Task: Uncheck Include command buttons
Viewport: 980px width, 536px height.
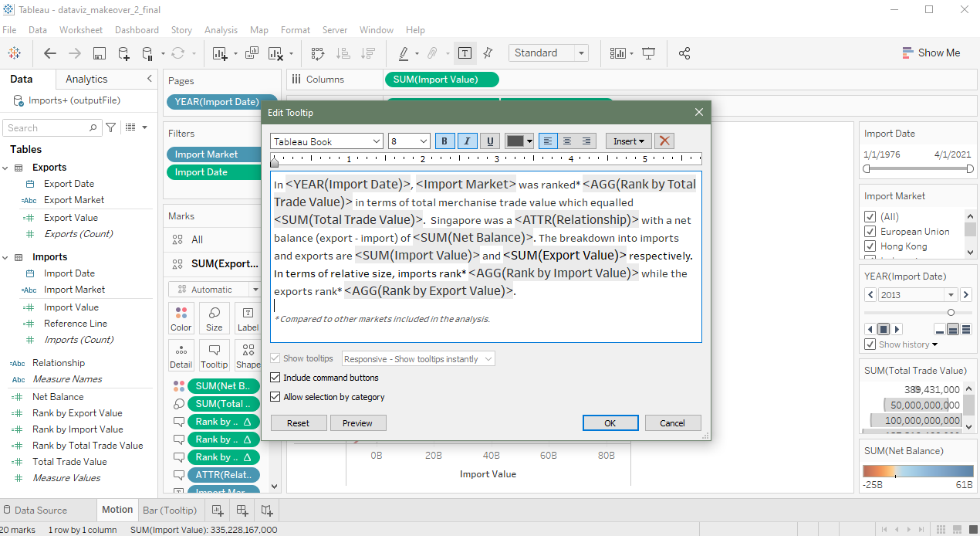Action: pyautogui.click(x=275, y=378)
